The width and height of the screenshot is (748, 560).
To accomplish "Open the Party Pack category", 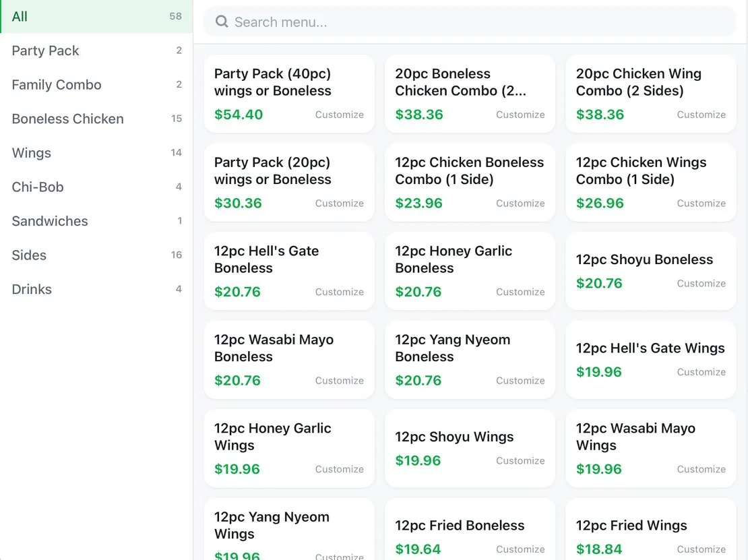I will pyautogui.click(x=96, y=51).
